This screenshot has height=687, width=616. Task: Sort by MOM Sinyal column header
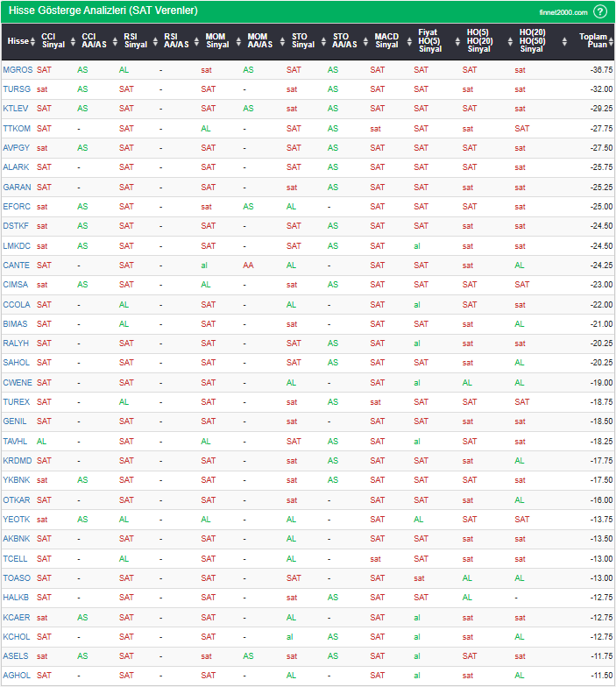pos(216,41)
